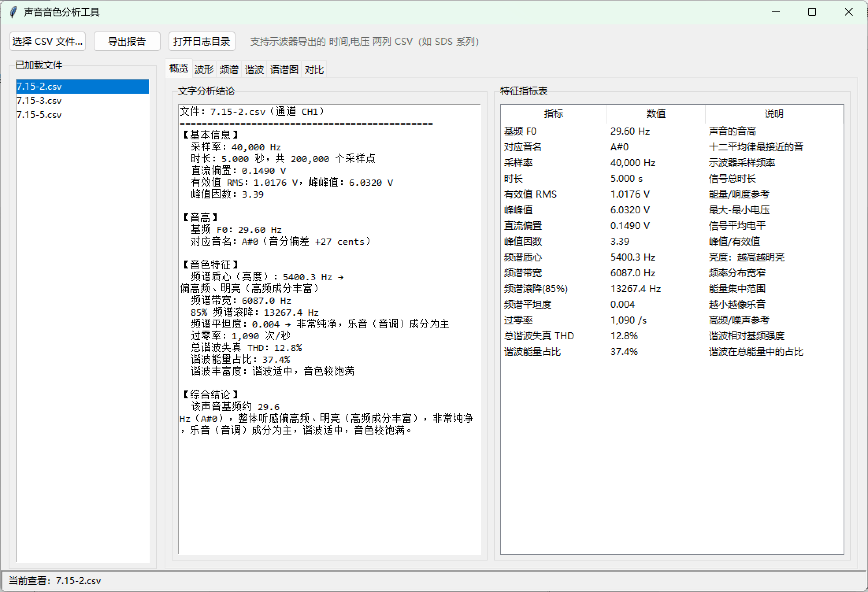Screen dimensions: 868x592
Task: Select the 基频 F0 table row
Action: 672,131
